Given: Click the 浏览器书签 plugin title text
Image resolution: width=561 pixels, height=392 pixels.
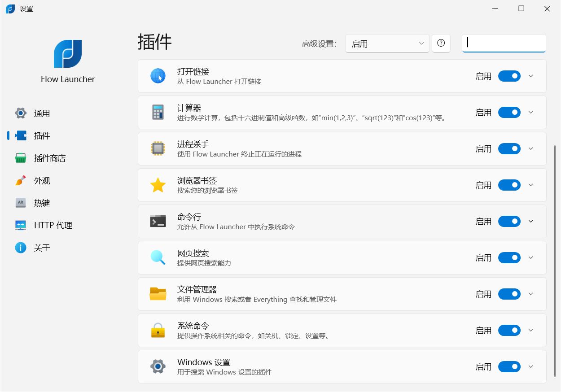Looking at the screenshot, I should pos(197,181).
